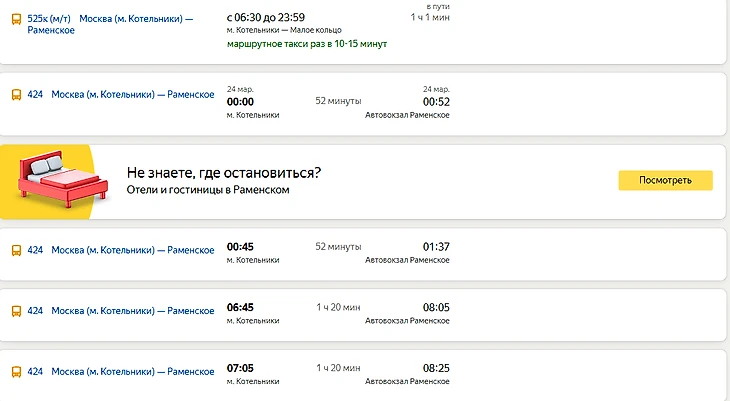
Task: Click the 01:37 arrival time
Action: (436, 247)
